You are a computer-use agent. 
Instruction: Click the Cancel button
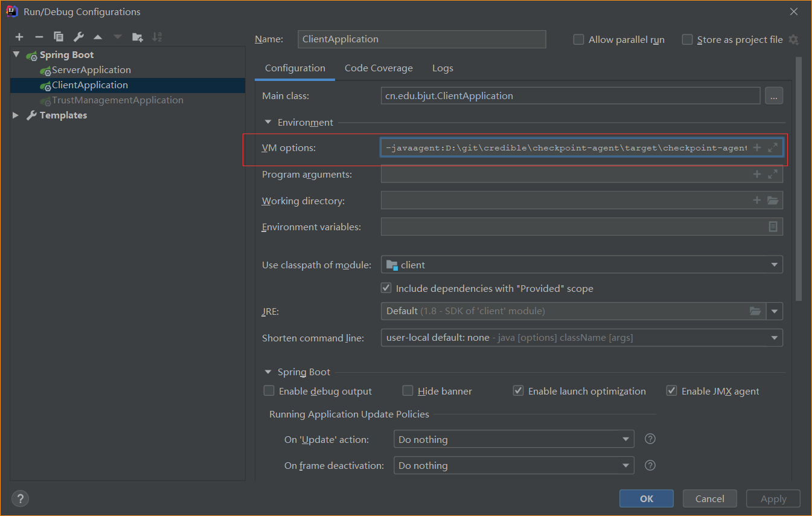(x=709, y=498)
